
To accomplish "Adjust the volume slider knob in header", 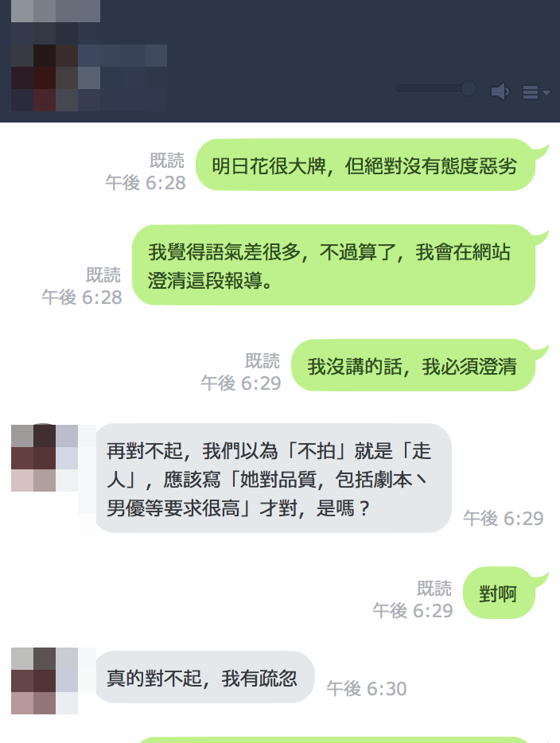I will coord(468,88).
